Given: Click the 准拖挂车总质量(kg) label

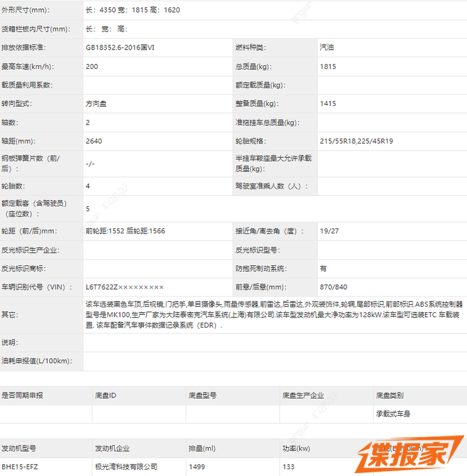Looking at the screenshot, I should (x=267, y=122).
